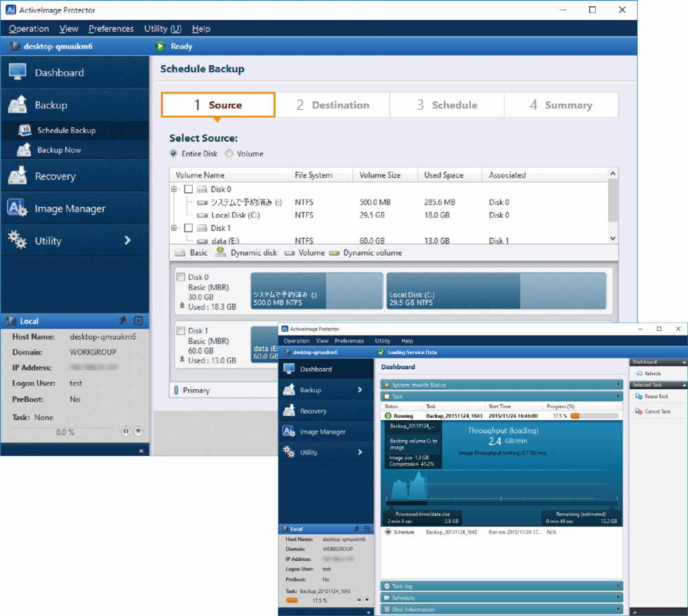Toggle the Local panel dropdown box icon in the Schedule Backup window
Screen dimensions: 688x616
coord(138,320)
